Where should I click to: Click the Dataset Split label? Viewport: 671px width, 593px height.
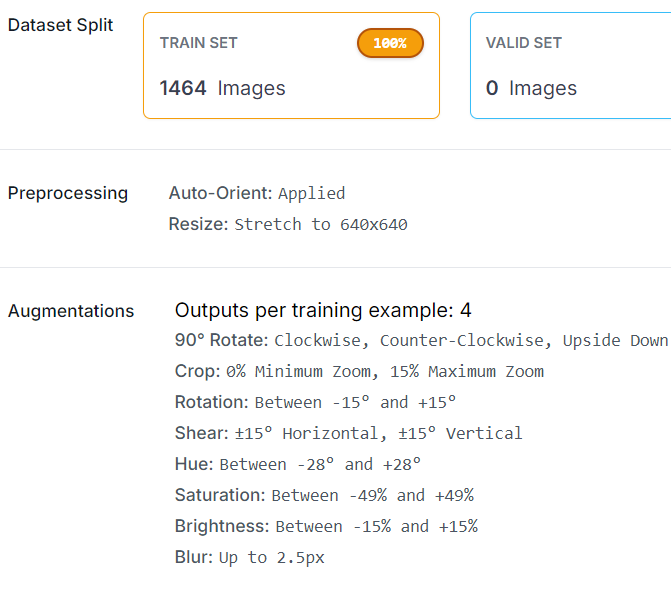click(60, 25)
